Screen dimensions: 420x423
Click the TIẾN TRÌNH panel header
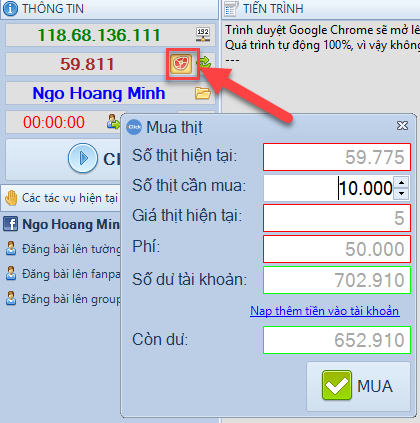click(321, 9)
